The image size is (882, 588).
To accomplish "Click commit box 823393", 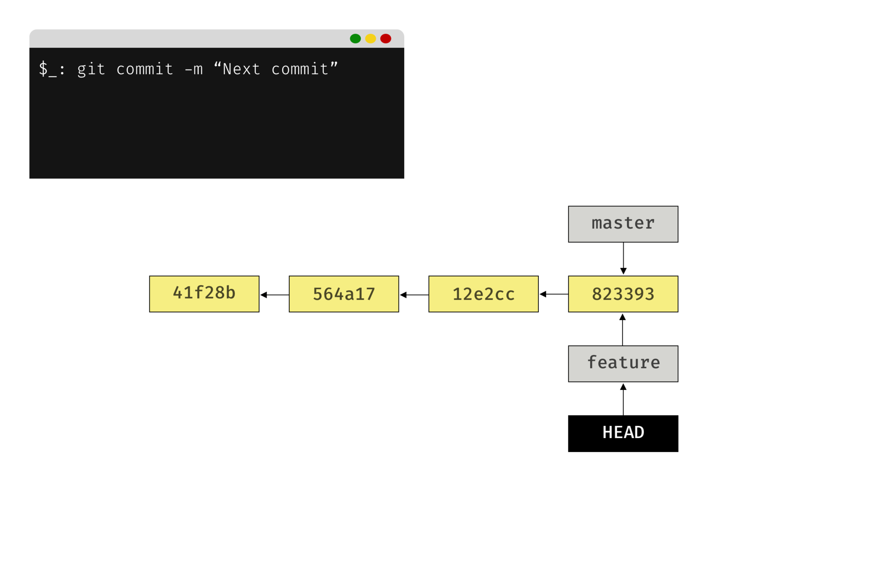I will coord(623,294).
